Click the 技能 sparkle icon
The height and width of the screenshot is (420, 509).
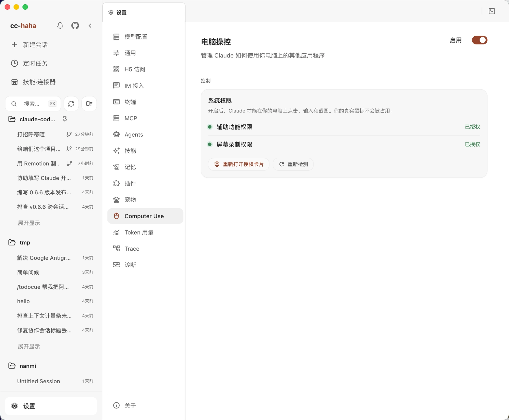coord(116,151)
